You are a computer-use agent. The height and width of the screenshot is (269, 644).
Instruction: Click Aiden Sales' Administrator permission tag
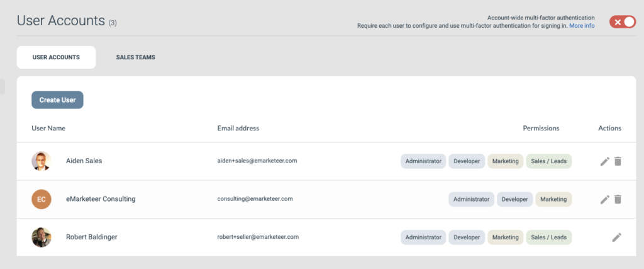coord(423,161)
